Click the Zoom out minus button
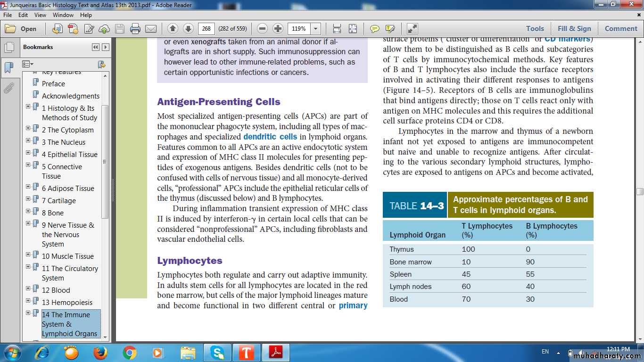 click(263, 29)
